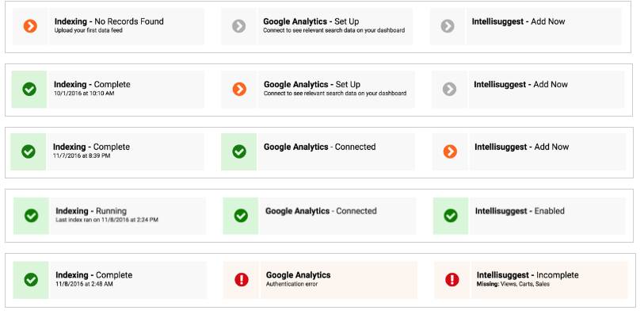Click green check for Indexing dated 10/1/2016

click(29, 89)
